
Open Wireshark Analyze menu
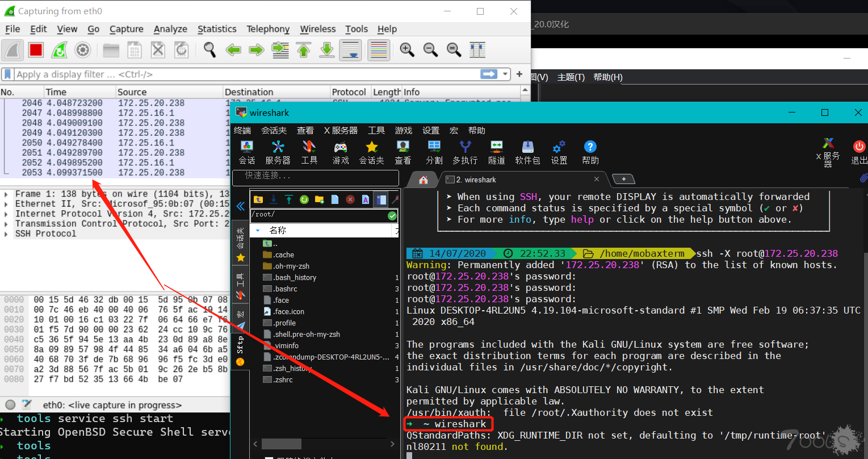pos(170,29)
